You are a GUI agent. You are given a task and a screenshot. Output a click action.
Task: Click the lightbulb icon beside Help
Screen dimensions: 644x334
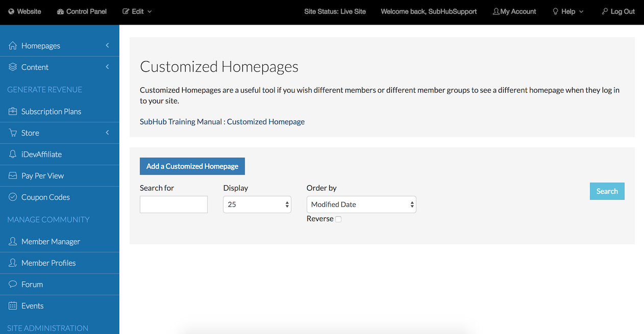556,11
